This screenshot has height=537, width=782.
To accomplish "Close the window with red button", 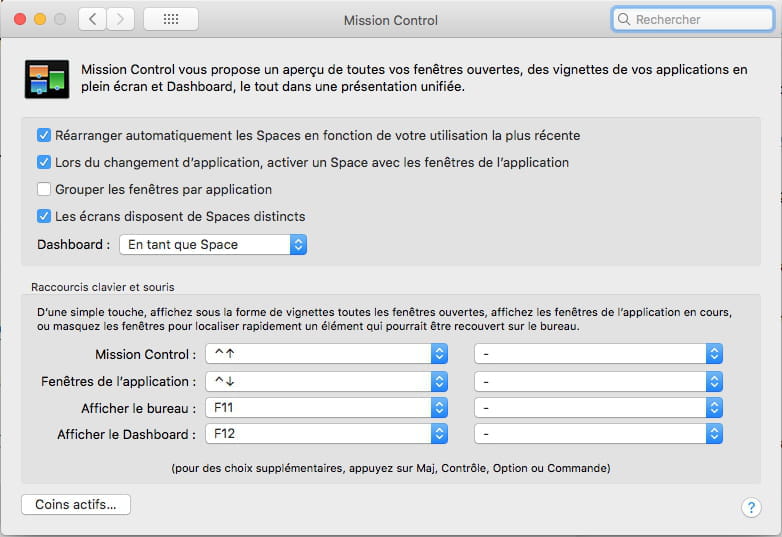I will [20, 19].
